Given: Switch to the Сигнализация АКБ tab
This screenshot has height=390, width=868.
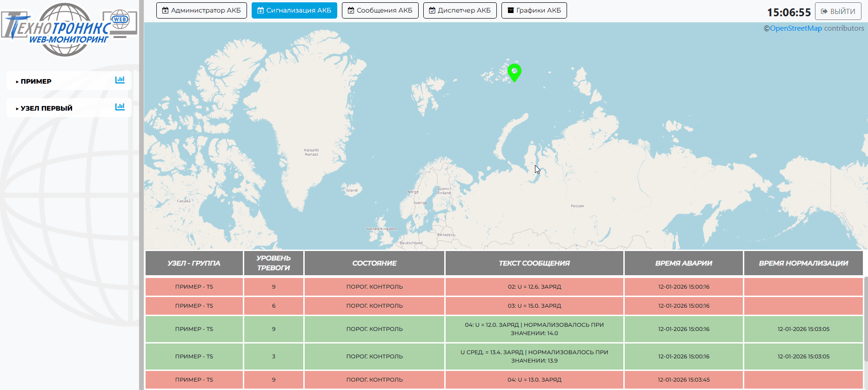Looking at the screenshot, I should (294, 10).
